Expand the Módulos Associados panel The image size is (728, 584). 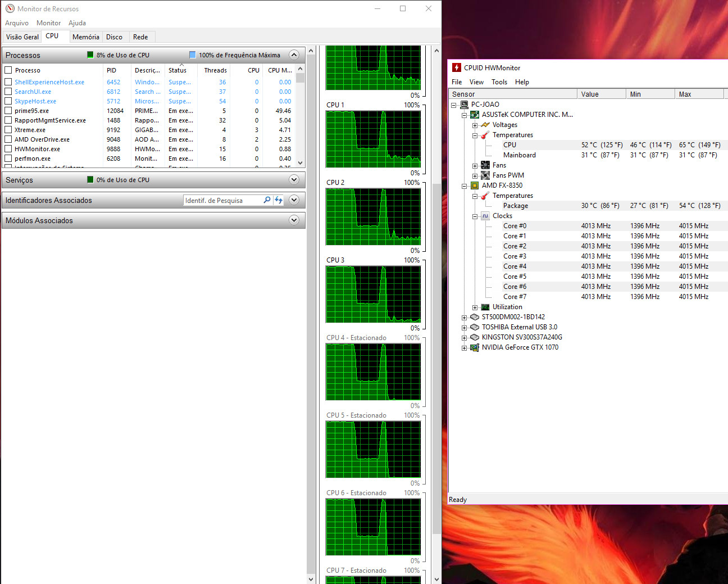(293, 220)
